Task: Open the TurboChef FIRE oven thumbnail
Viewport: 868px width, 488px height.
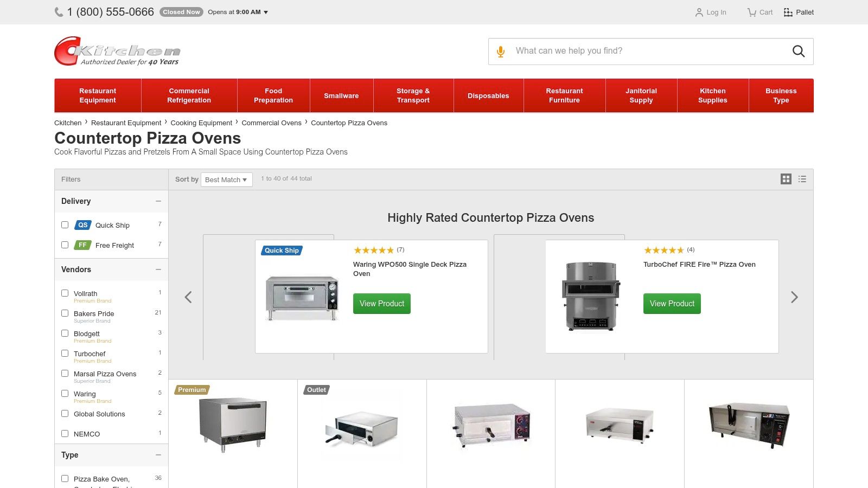Action: (x=590, y=297)
